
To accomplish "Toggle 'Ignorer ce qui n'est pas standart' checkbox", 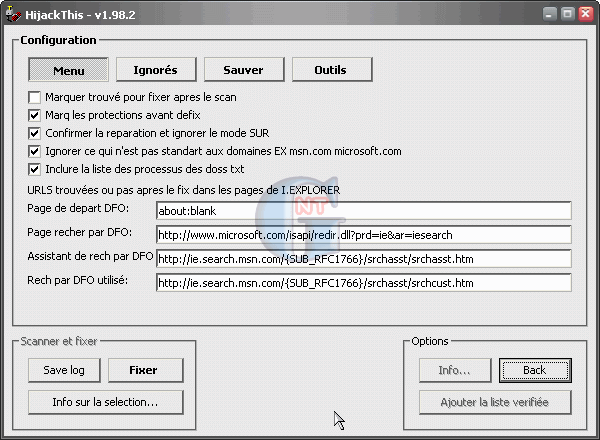I will [x=34, y=151].
